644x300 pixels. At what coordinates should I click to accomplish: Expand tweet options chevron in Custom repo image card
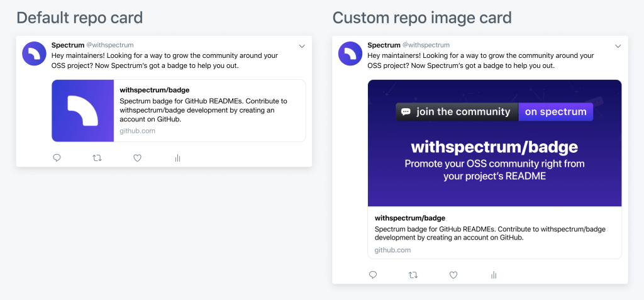[618, 46]
